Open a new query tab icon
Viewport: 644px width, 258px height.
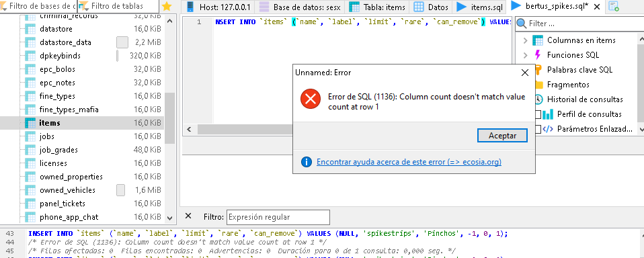pyautogui.click(x=614, y=7)
